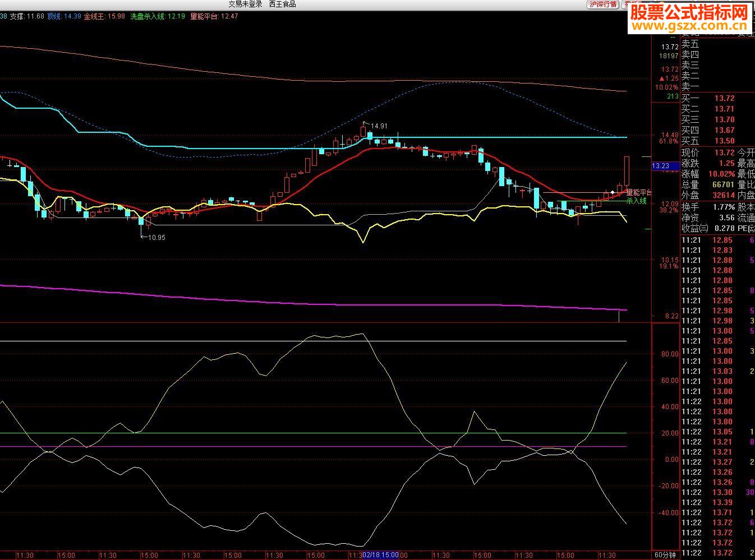Image resolution: width=755 pixels, height=560 pixels.
Task: Click the 8.22 price axis label
Action: point(671,316)
